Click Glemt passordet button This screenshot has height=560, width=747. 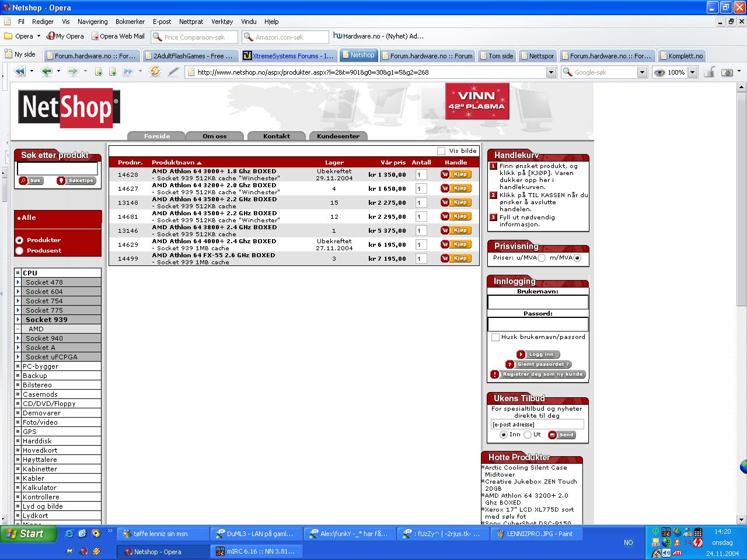click(x=538, y=364)
